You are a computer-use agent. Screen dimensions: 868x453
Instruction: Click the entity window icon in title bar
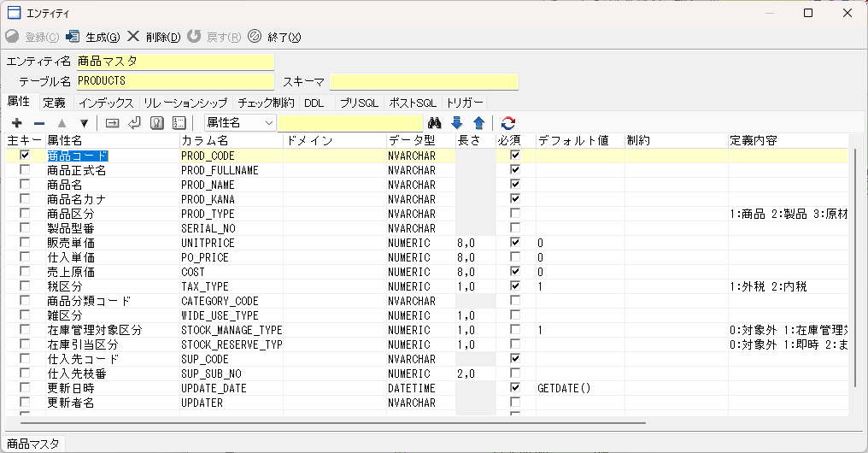[x=14, y=13]
